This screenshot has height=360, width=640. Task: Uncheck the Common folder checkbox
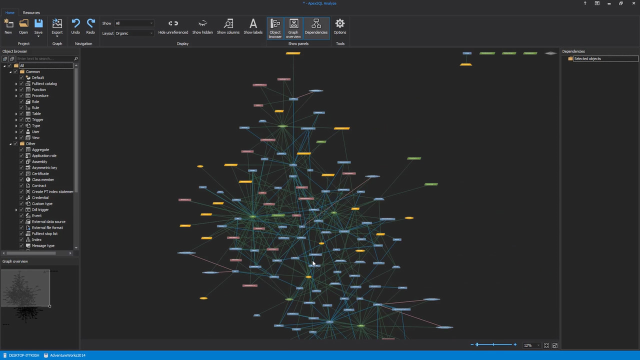16,71
